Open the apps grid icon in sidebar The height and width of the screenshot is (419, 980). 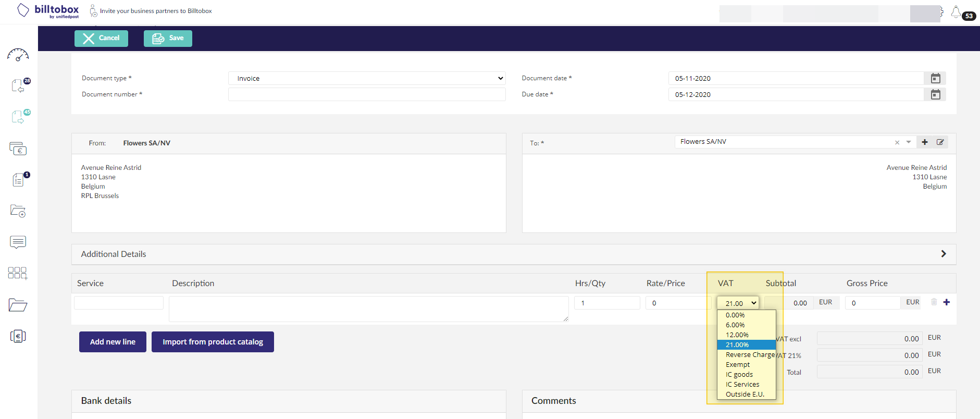click(x=18, y=273)
